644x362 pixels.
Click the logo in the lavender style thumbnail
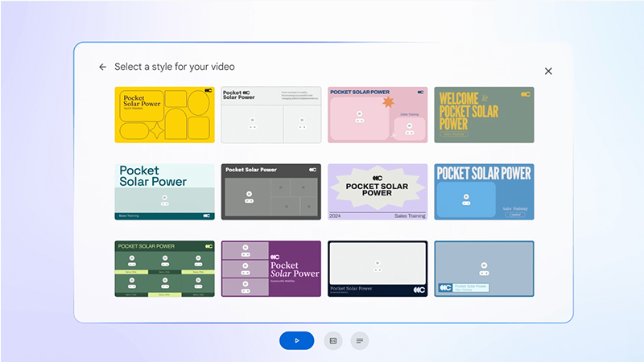click(378, 178)
